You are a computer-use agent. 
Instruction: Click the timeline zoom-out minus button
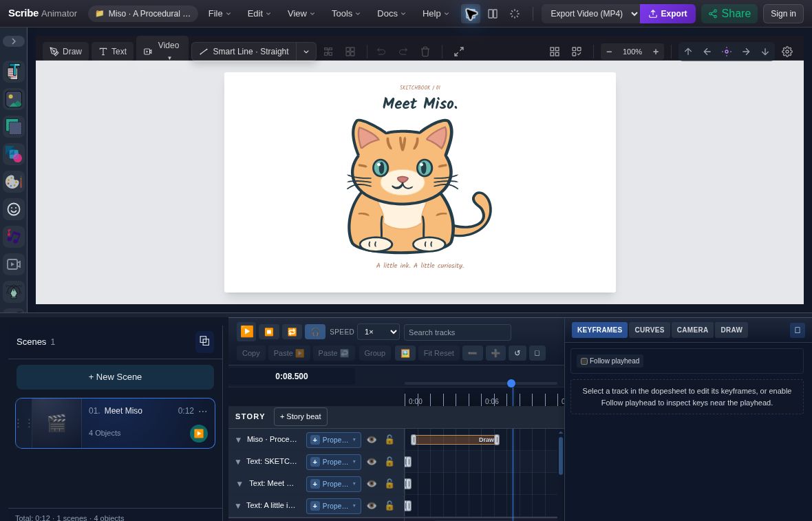[x=472, y=353]
